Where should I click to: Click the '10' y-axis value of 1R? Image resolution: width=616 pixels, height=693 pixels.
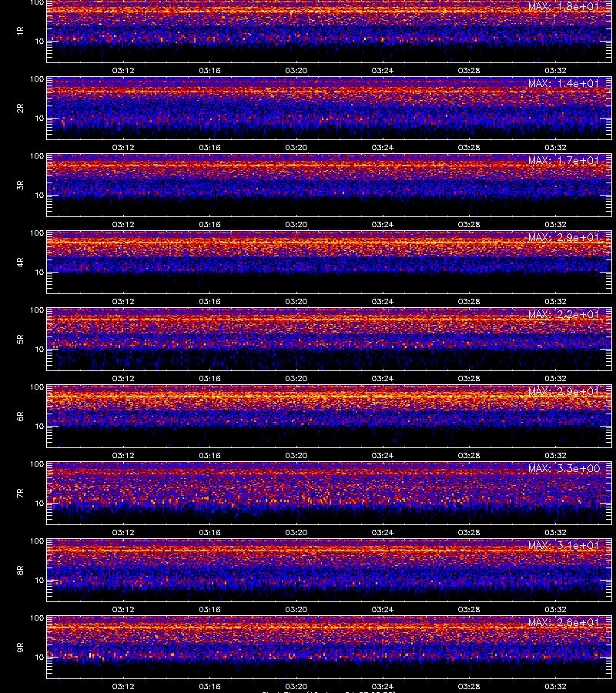39,41
